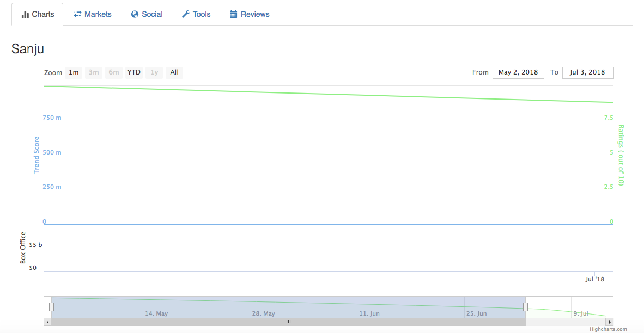
Task: Open the Social tab
Action: pos(147,14)
